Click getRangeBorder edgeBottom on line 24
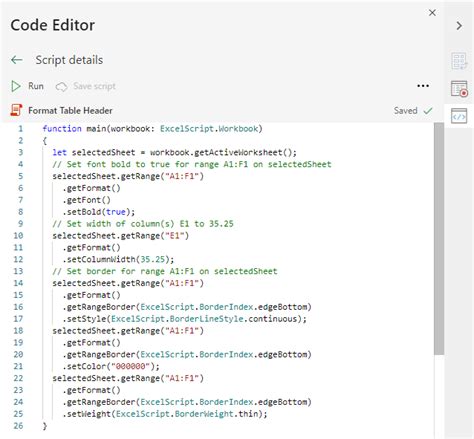474x439 pixels. click(x=187, y=402)
